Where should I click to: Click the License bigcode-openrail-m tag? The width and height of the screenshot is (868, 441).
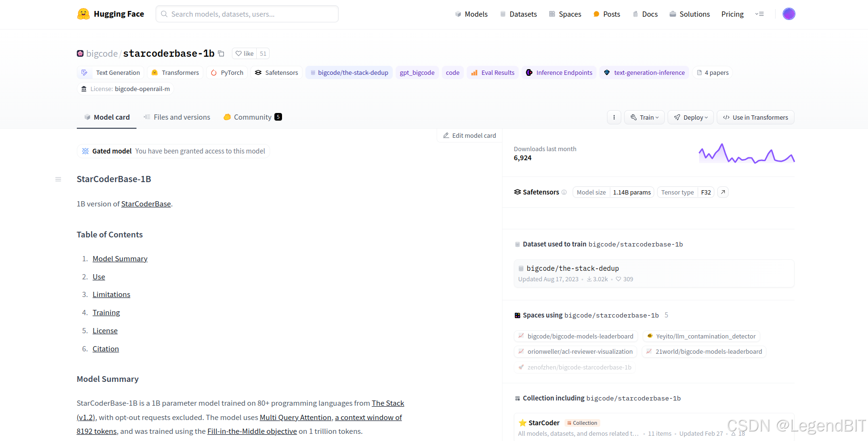coord(125,89)
